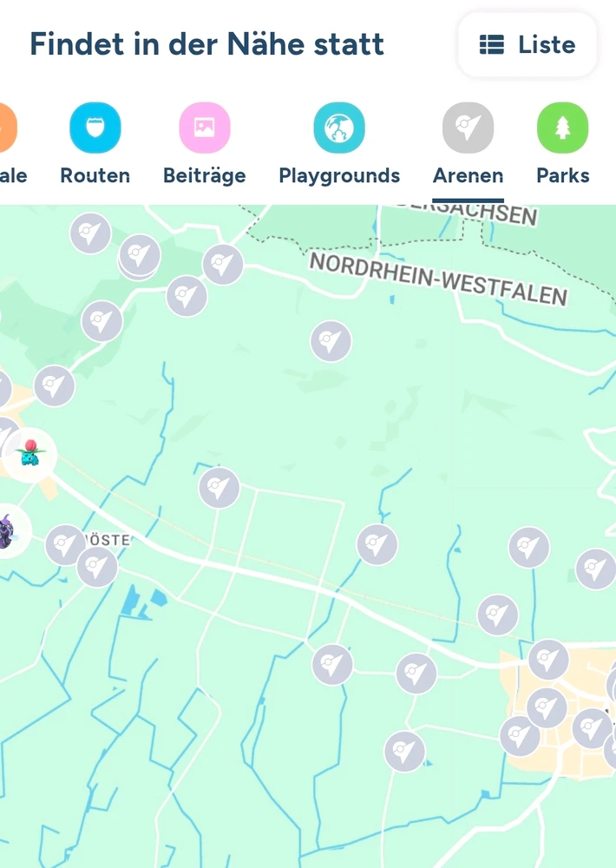
Task: Open gym marker below Nordrhein-Westfalen label
Action: click(331, 341)
